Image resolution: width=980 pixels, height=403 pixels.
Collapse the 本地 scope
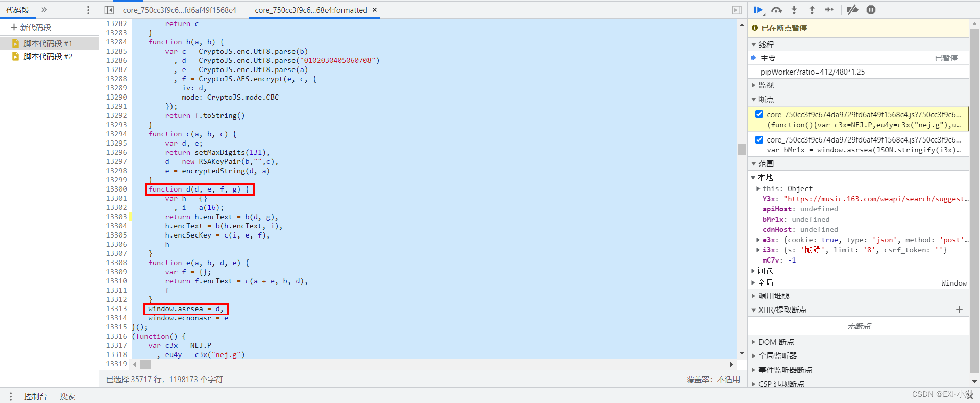tap(753, 177)
